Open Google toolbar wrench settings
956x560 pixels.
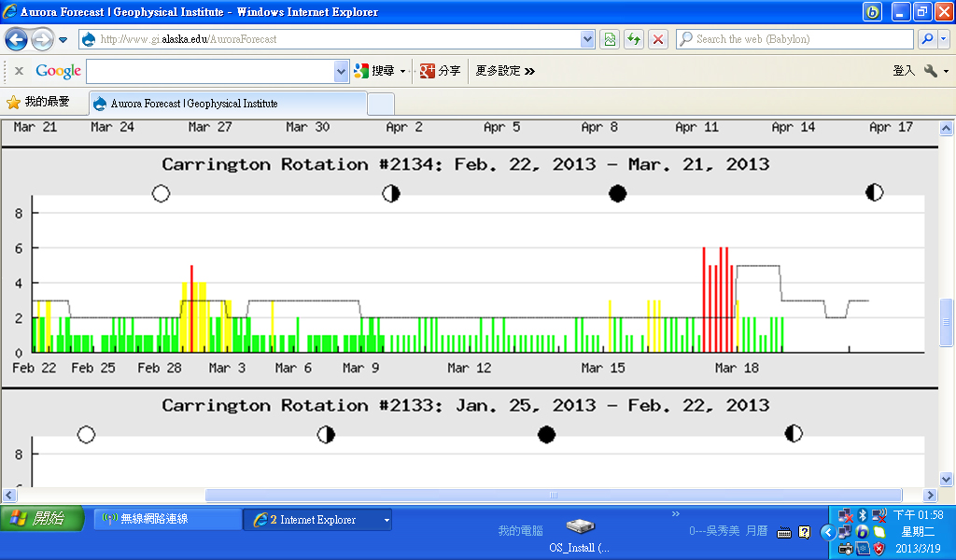[931, 71]
